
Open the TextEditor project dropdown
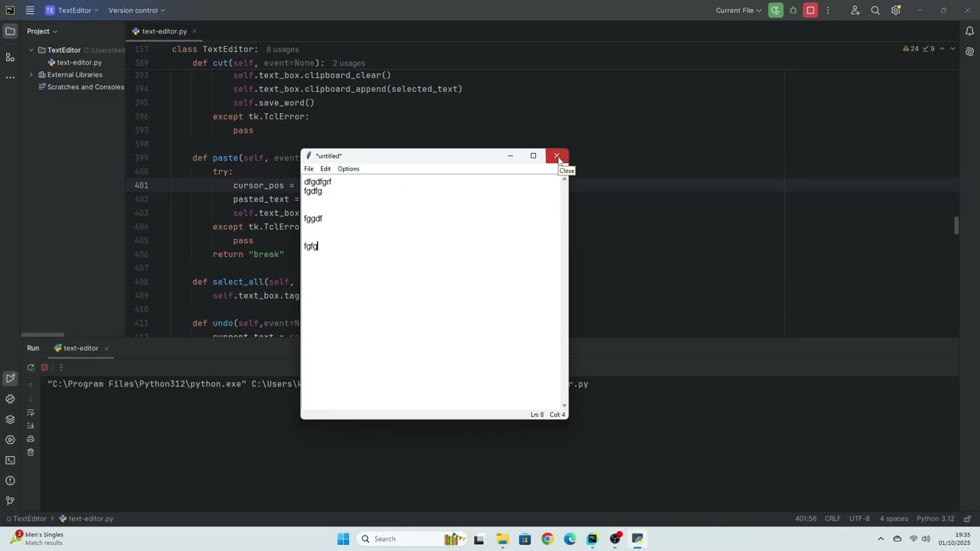(x=73, y=11)
